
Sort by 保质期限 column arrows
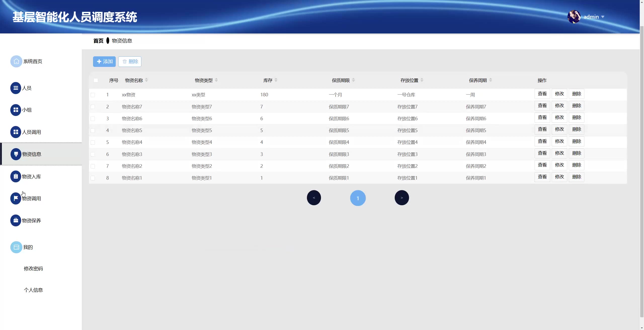pyautogui.click(x=353, y=80)
